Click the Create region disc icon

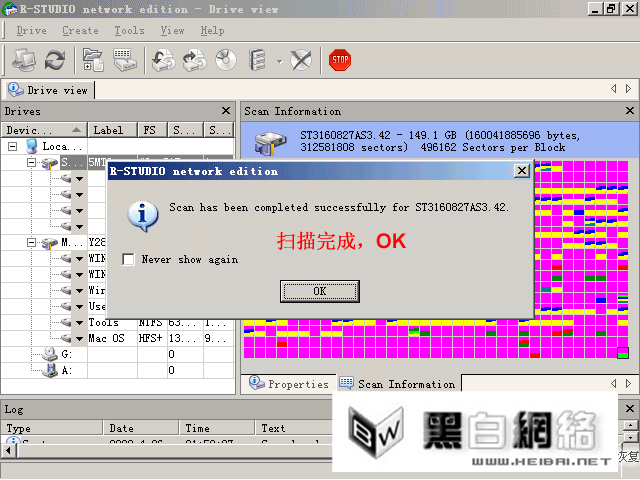click(226, 60)
